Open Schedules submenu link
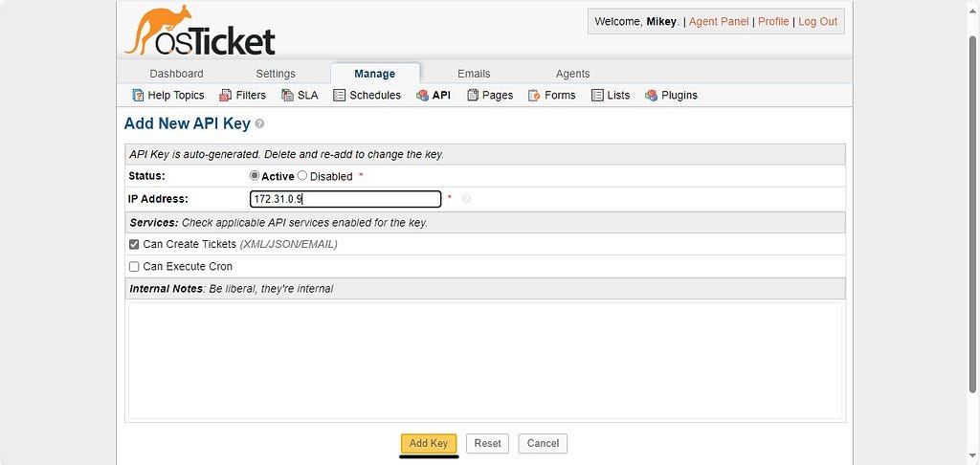The height and width of the screenshot is (465, 980). [x=375, y=95]
